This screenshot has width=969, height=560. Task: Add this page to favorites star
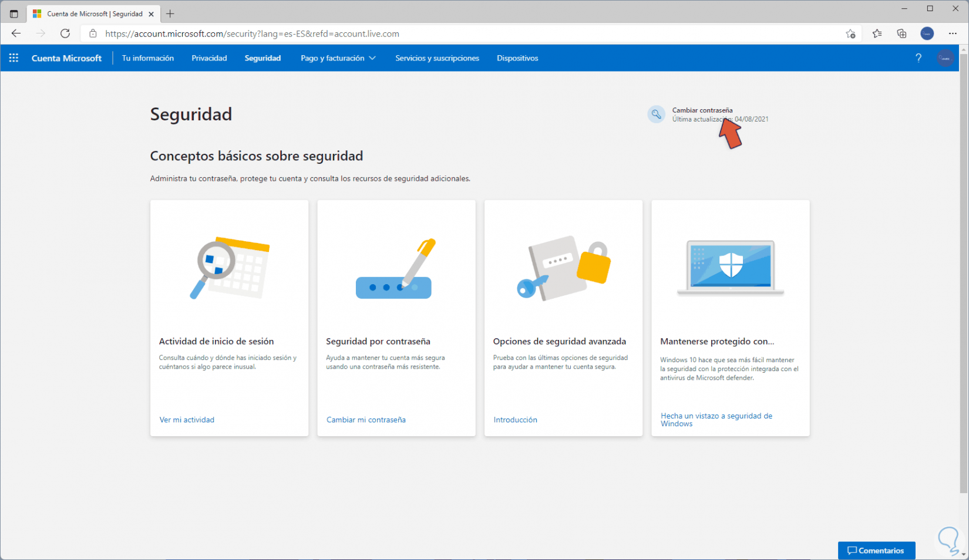click(850, 33)
